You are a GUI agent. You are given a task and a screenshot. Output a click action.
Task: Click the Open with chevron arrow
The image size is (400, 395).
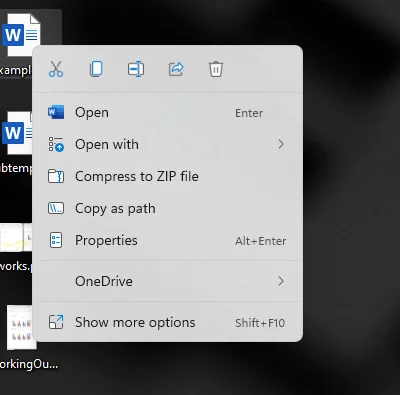[x=281, y=144]
